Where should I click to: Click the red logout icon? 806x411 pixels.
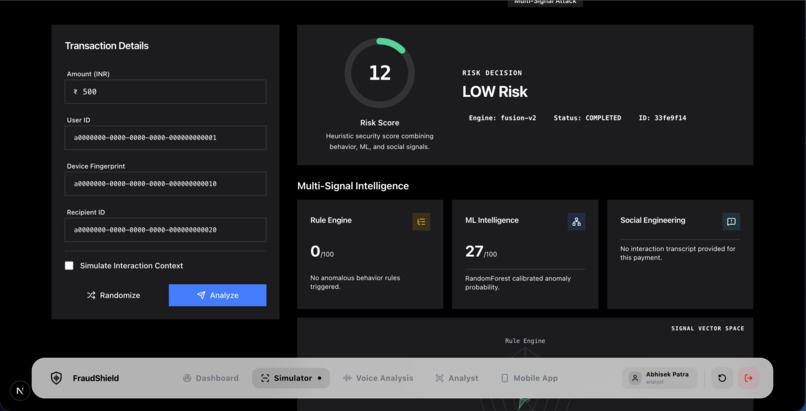(748, 378)
